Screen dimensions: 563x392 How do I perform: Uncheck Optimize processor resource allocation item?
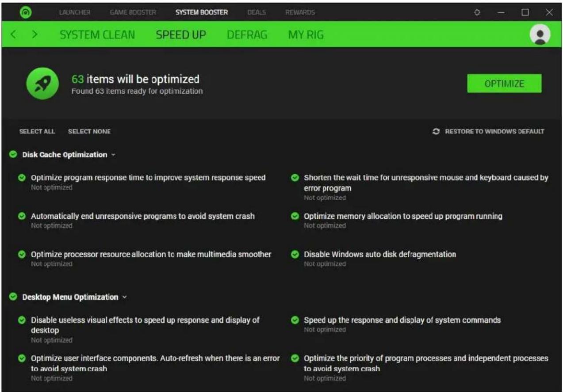[21, 255]
